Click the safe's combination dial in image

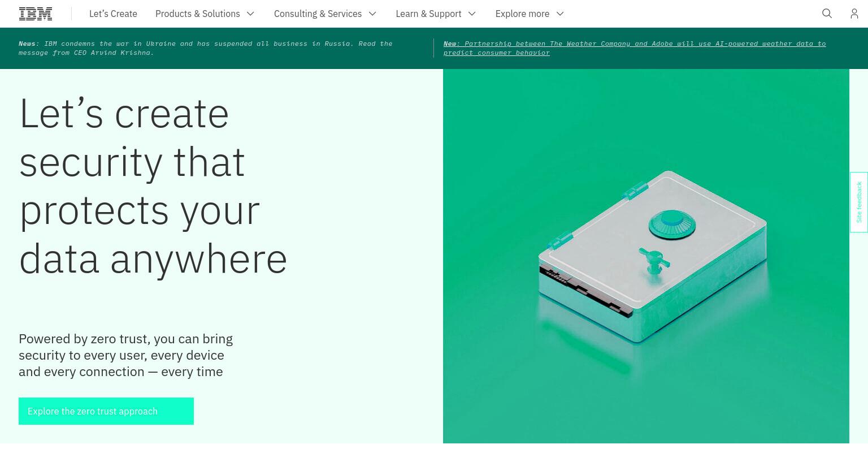[672, 223]
